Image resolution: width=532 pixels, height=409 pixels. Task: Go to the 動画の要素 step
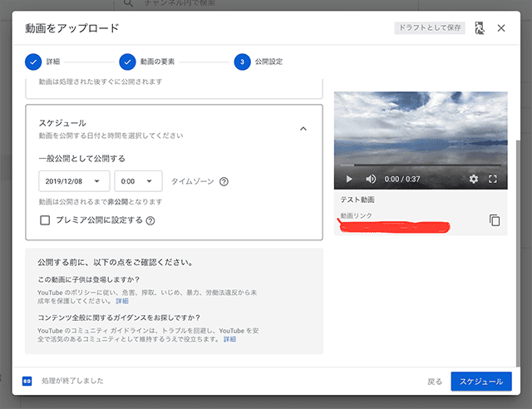[x=147, y=62]
